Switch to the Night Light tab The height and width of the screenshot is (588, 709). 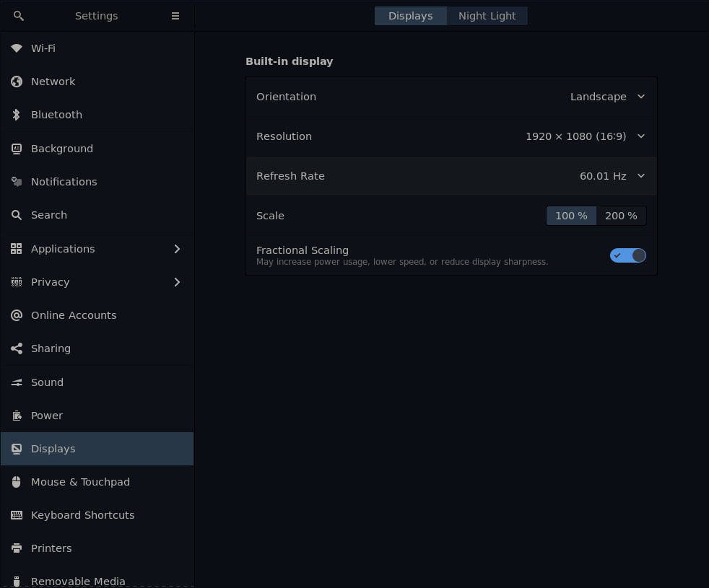click(x=487, y=16)
